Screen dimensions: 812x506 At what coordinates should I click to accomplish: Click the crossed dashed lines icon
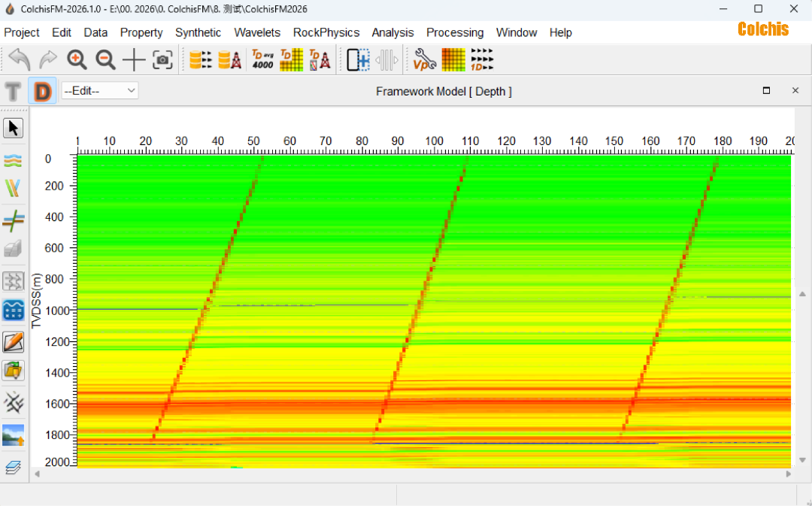point(13,402)
